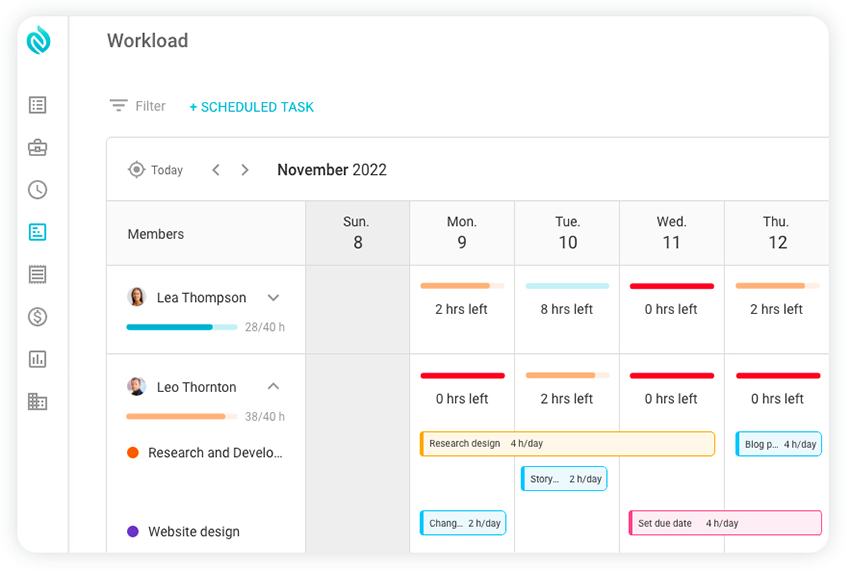Select the Wed. 11 column header
Screen dimensions: 850x570
click(672, 233)
